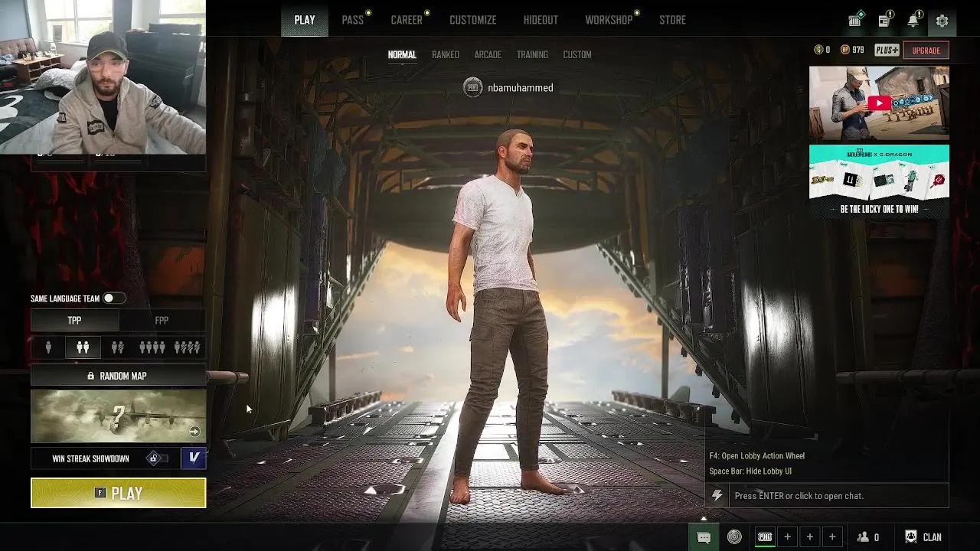Select Duo two-player icon

coord(83,347)
